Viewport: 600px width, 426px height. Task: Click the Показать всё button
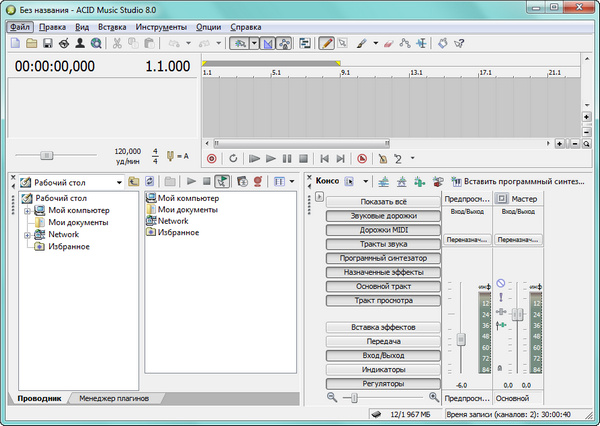(x=384, y=202)
